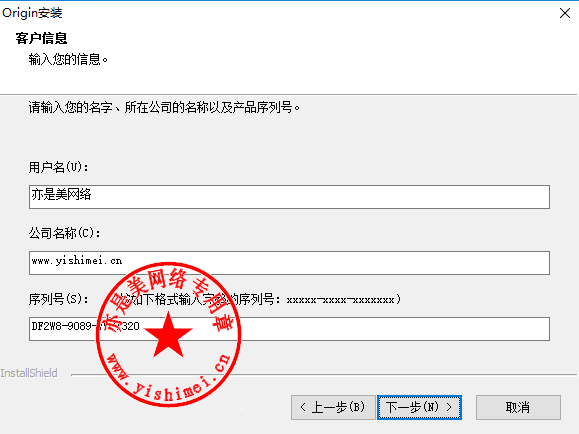
Task: Click inside the 序列号 serial number field
Action: point(289,328)
